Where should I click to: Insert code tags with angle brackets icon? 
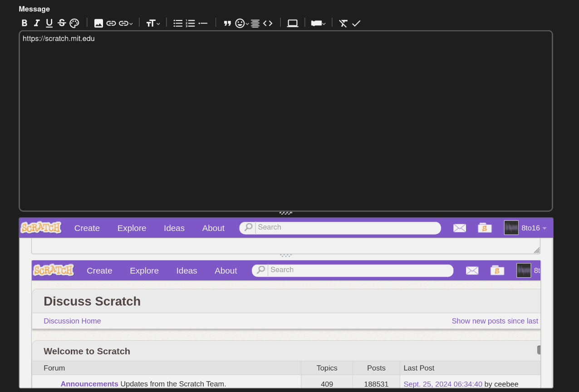[x=268, y=23]
